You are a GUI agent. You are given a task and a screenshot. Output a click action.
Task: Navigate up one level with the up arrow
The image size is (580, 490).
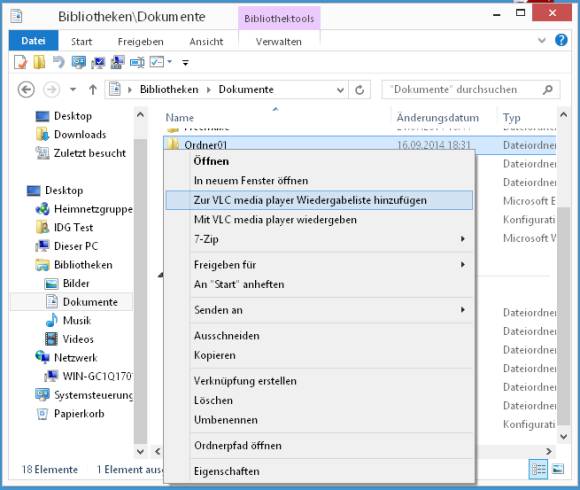93,89
